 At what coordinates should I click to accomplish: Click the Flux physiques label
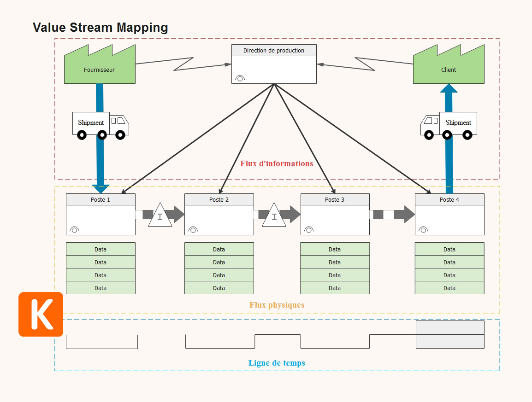[277, 305]
